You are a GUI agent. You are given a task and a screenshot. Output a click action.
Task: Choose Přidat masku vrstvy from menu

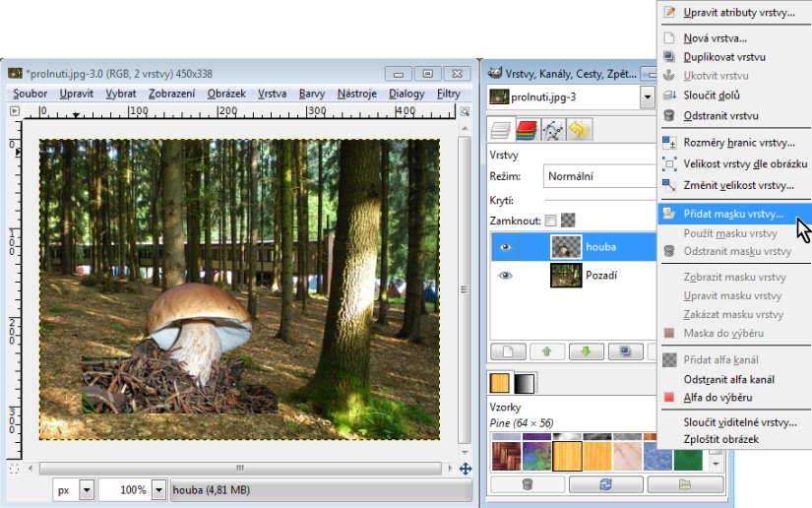[733, 214]
